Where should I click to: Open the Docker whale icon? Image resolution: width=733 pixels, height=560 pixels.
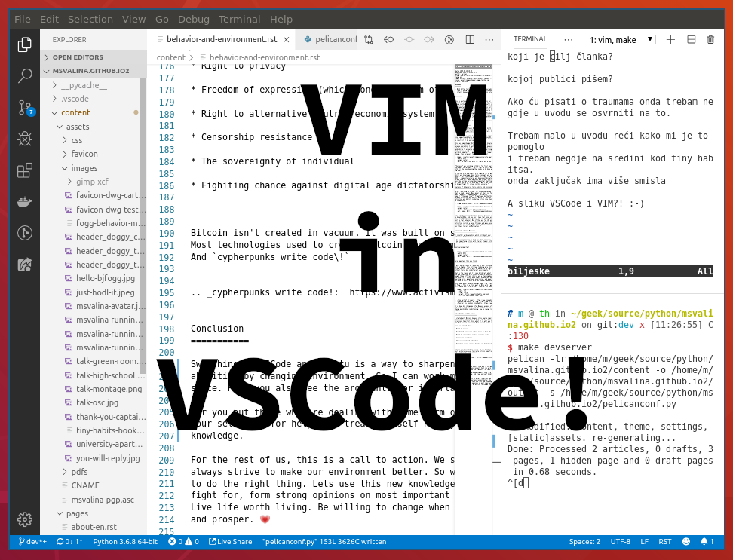pyautogui.click(x=24, y=202)
